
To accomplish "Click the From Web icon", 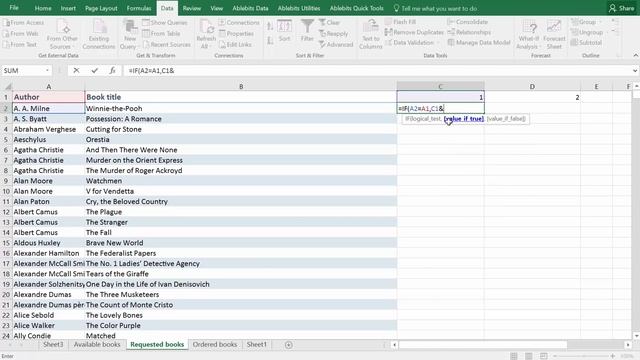I will pos(21,34).
